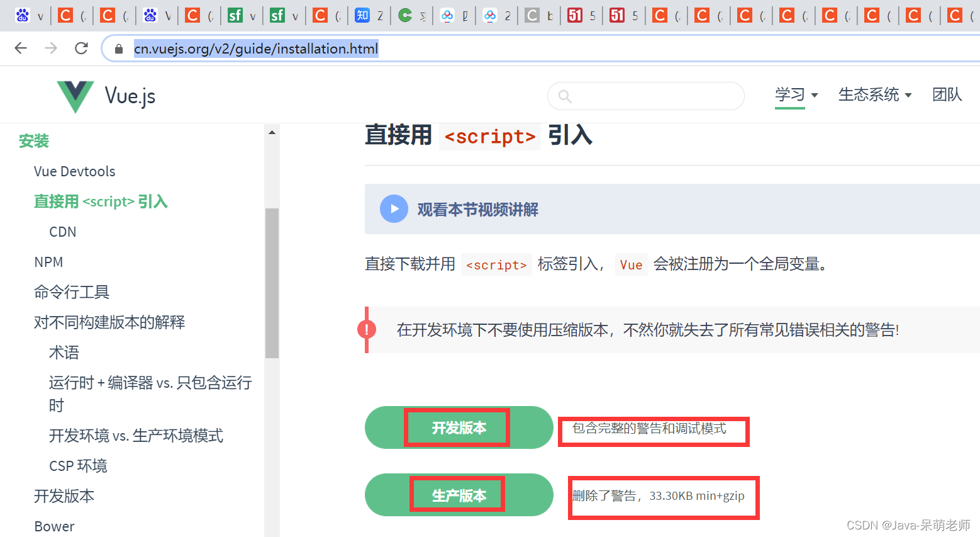Switch to the gray C icon browser tab
Screen dimensions: 980x537
click(539, 16)
